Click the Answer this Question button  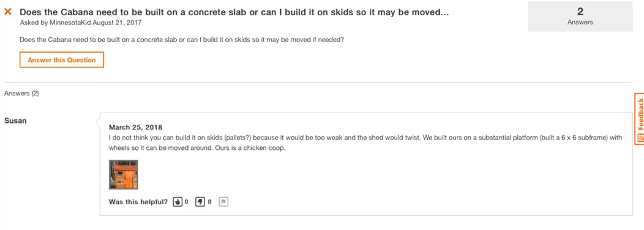click(62, 60)
